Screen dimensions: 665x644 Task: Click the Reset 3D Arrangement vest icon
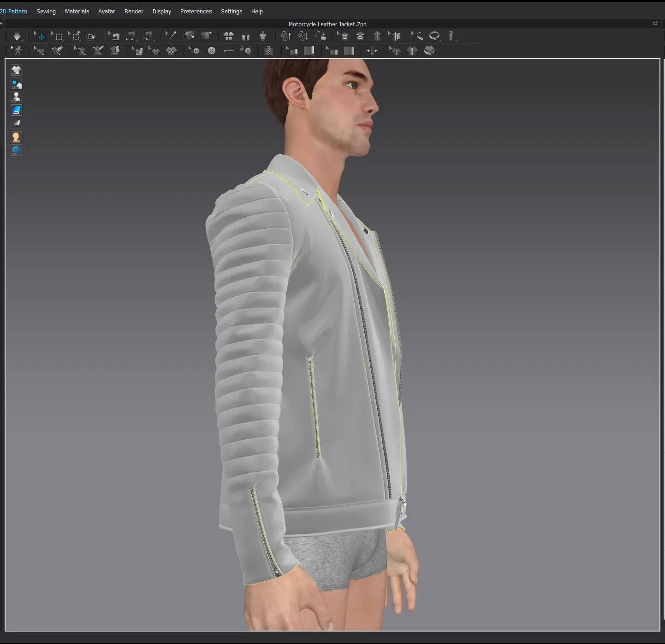246,36
